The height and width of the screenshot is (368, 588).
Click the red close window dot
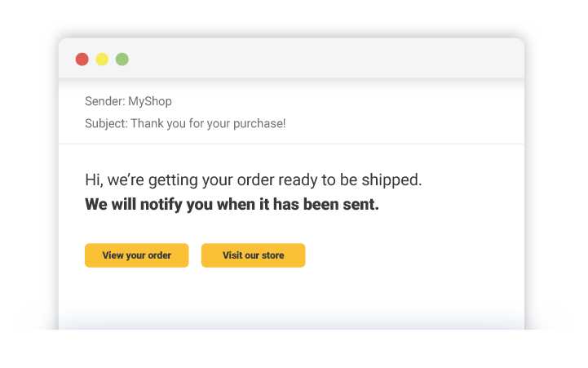(82, 59)
